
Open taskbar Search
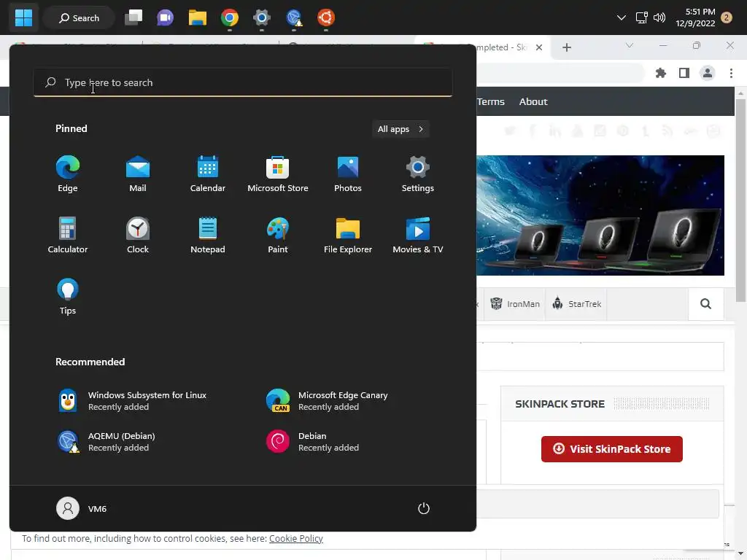(79, 18)
